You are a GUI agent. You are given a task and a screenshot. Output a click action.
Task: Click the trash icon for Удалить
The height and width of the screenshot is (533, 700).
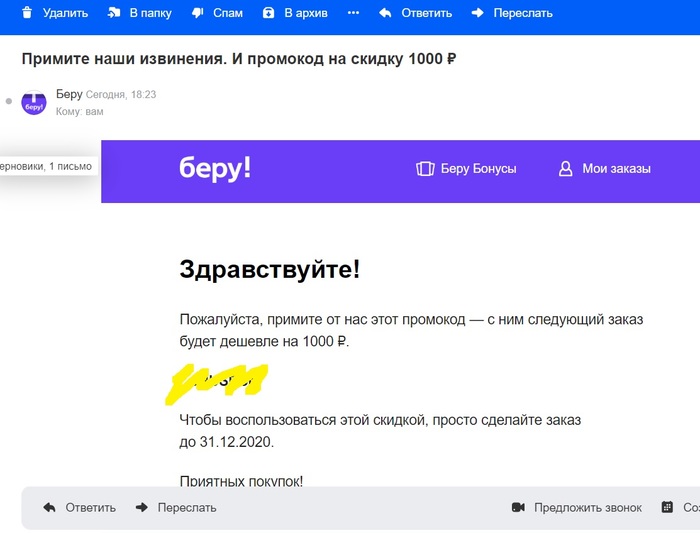click(x=27, y=13)
